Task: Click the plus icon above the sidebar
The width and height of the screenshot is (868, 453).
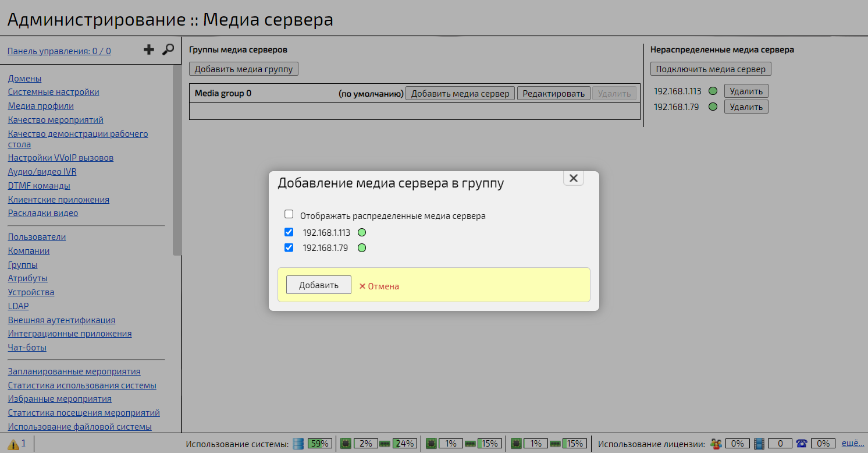Action: pos(149,49)
